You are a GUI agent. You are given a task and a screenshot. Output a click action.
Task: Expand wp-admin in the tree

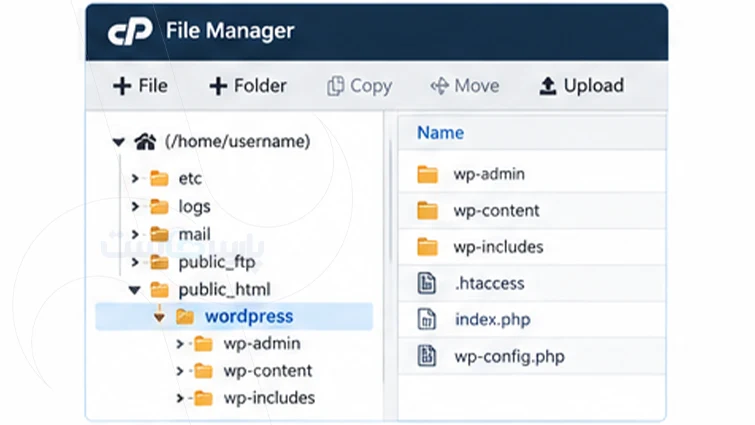tap(180, 344)
